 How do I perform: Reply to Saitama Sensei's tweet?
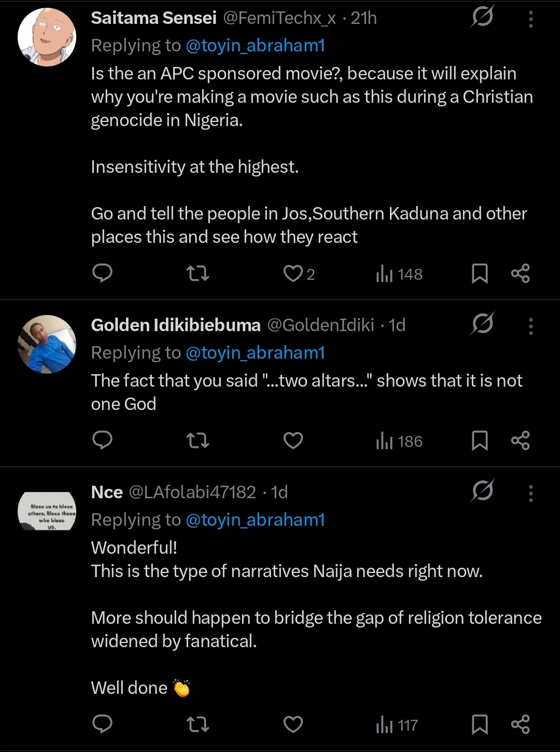click(x=102, y=273)
